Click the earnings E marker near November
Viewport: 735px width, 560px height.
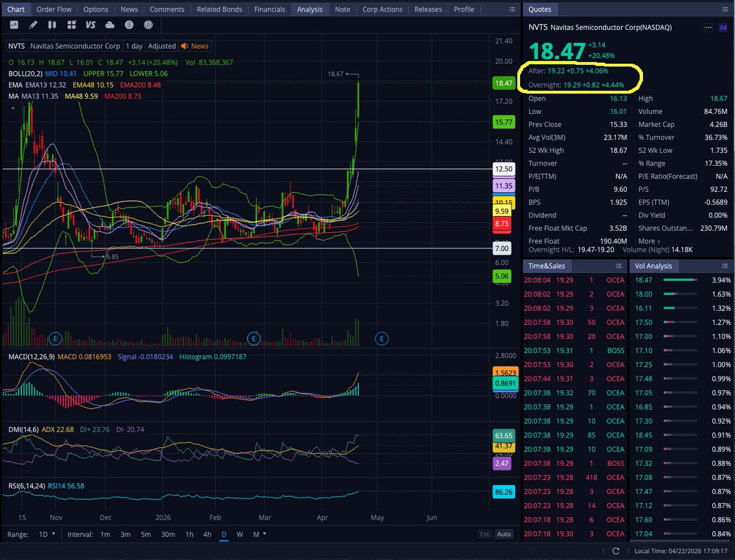pos(55,338)
